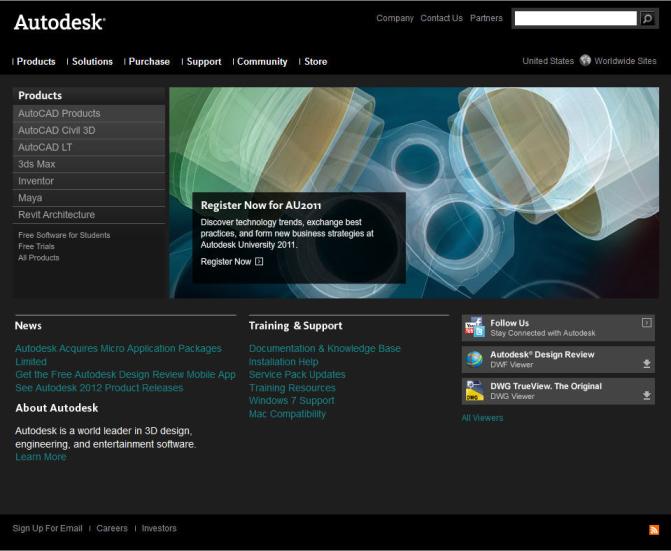This screenshot has height=551, width=671.
Task: Open the All Products link
Action: (x=39, y=258)
